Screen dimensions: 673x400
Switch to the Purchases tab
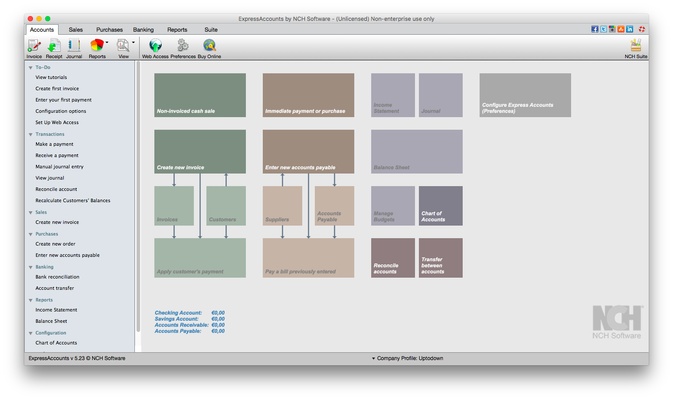click(x=109, y=30)
